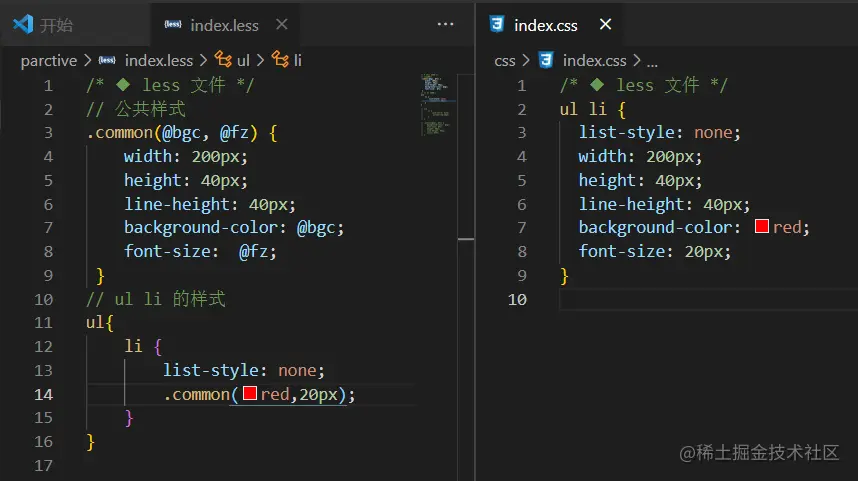
Task: Click the empty line 10 in index.css
Action: tap(709, 299)
